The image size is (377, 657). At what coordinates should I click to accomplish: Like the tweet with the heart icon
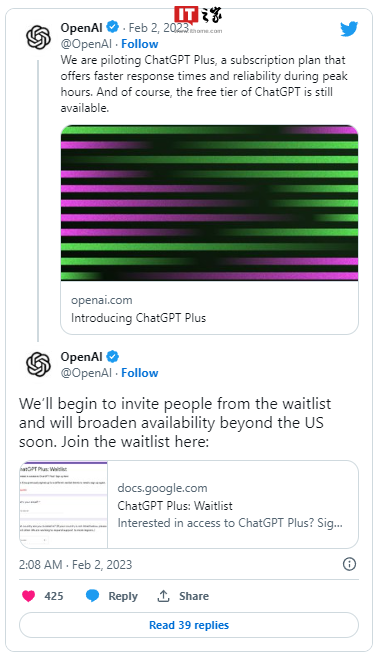click(28, 596)
